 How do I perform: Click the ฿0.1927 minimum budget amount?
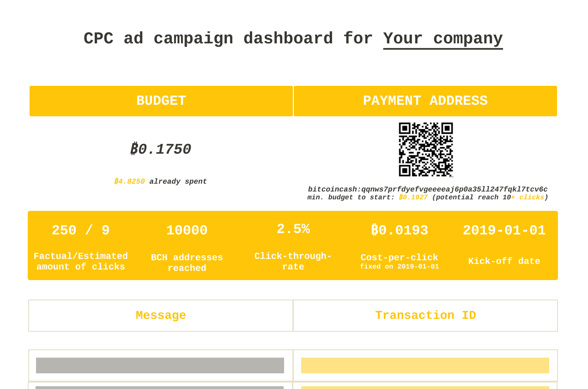(x=412, y=197)
